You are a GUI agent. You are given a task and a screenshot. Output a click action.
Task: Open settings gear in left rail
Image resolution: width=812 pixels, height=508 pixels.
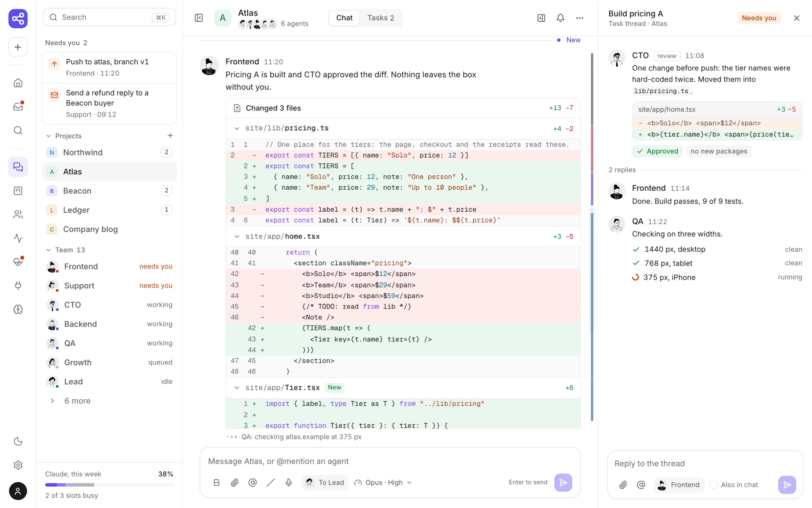click(x=18, y=465)
